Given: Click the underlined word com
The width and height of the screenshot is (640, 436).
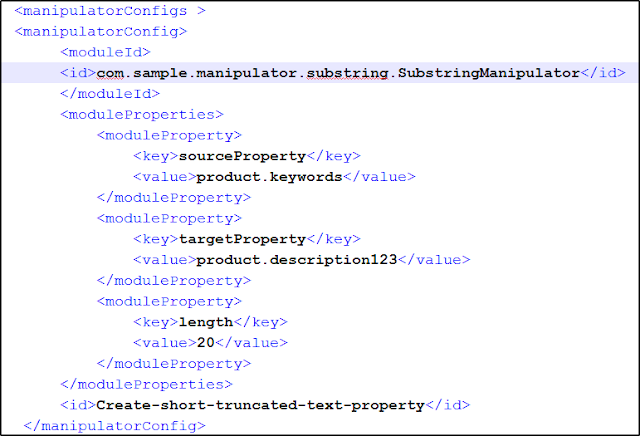Looking at the screenshot, I should click(x=110, y=73).
